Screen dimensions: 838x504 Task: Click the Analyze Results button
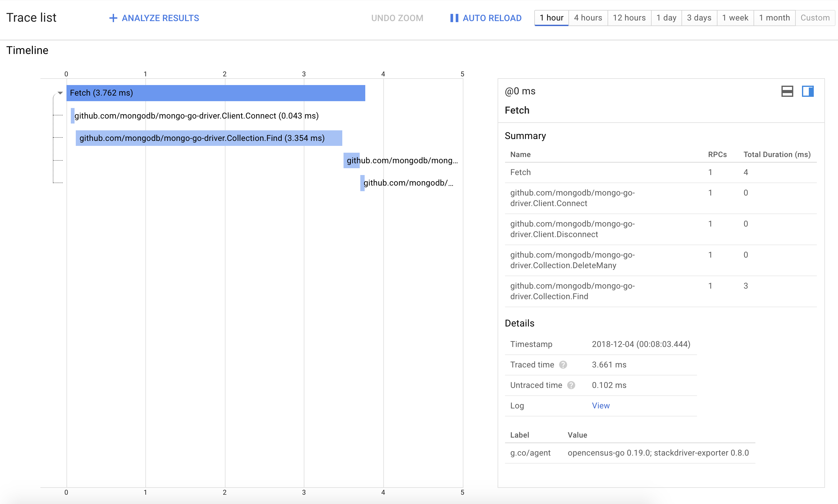coord(160,18)
